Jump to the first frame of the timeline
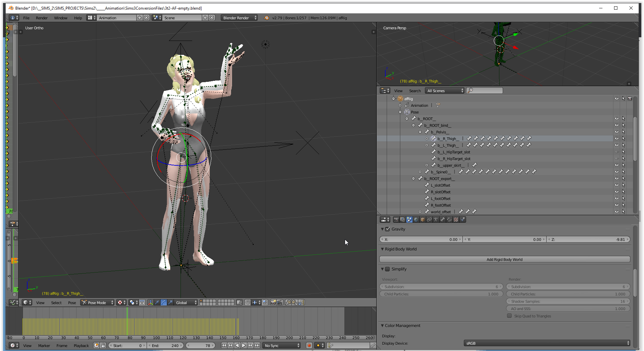The width and height of the screenshot is (644, 351). click(x=224, y=345)
